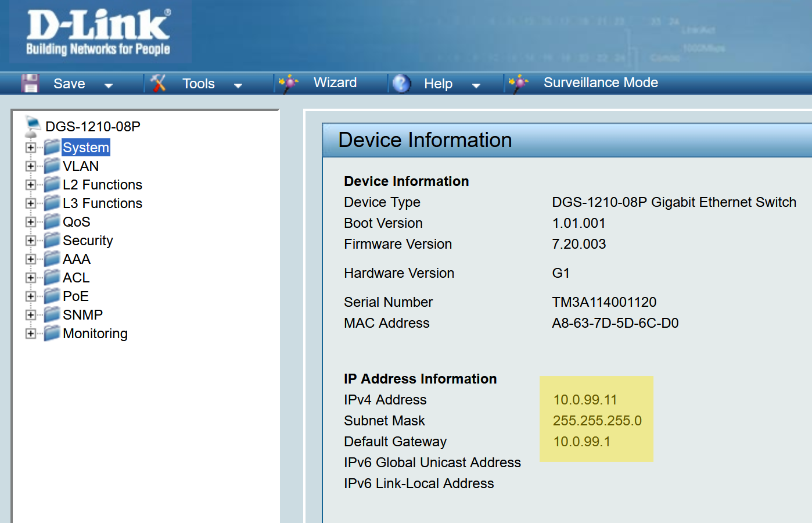Open the Help menu
The image size is (812, 523).
438,84
